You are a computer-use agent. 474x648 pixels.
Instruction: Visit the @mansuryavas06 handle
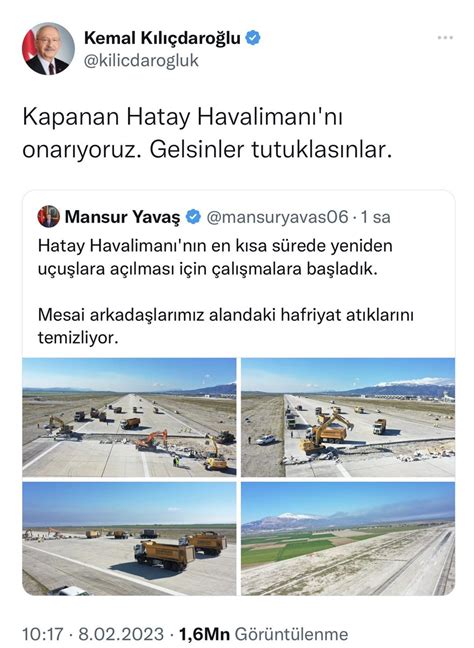click(x=277, y=217)
